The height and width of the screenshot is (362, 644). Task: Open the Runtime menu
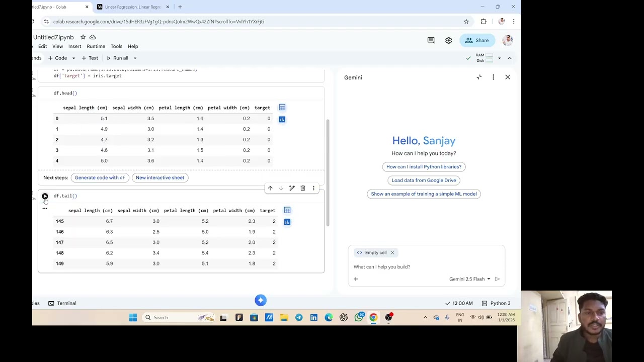coord(96,46)
